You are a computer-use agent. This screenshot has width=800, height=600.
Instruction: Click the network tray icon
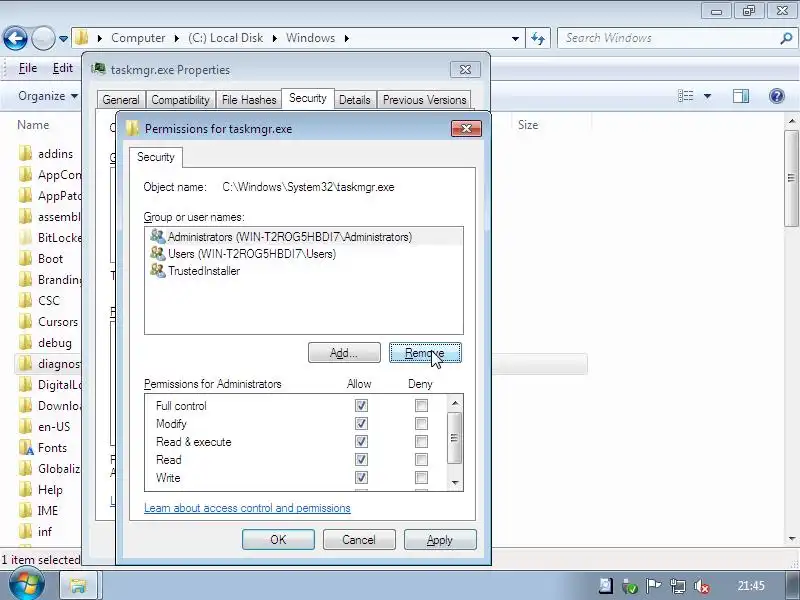coord(678,586)
